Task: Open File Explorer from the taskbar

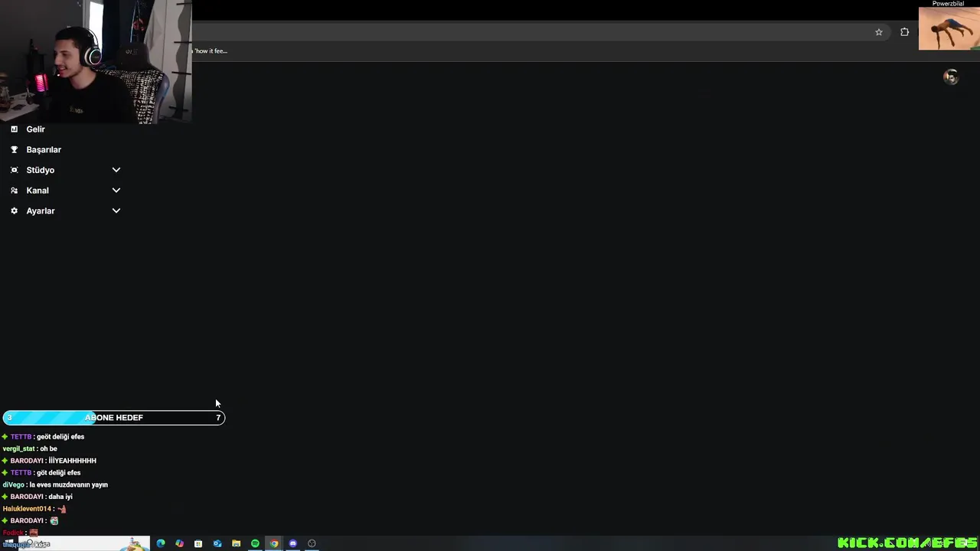Action: pyautogui.click(x=236, y=543)
